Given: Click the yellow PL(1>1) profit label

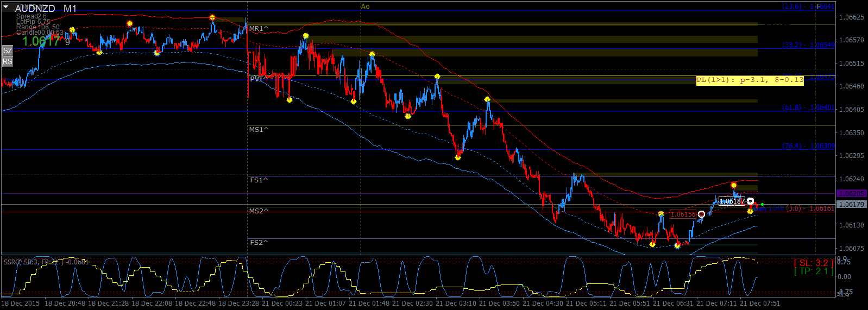Looking at the screenshot, I should click(750, 80).
